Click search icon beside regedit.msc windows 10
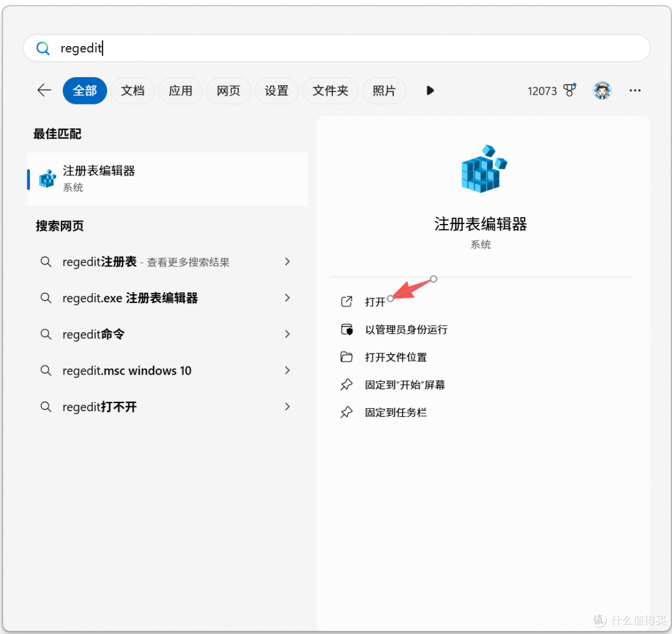The height and width of the screenshot is (634, 672). click(46, 370)
